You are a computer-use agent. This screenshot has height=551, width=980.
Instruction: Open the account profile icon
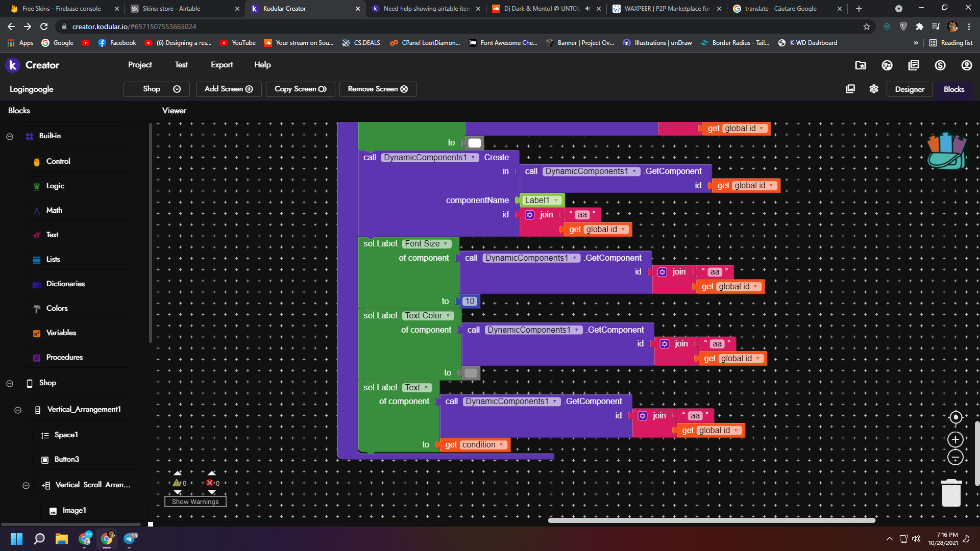click(x=966, y=65)
